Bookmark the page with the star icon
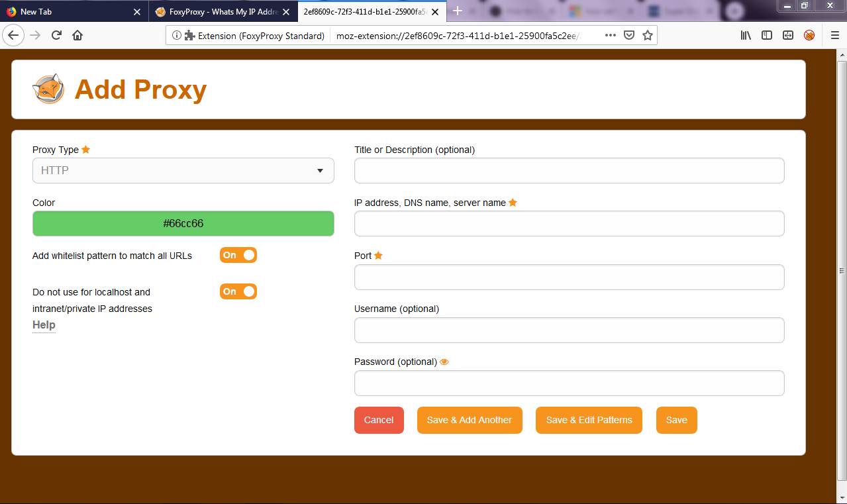The height and width of the screenshot is (504, 847). (646, 34)
